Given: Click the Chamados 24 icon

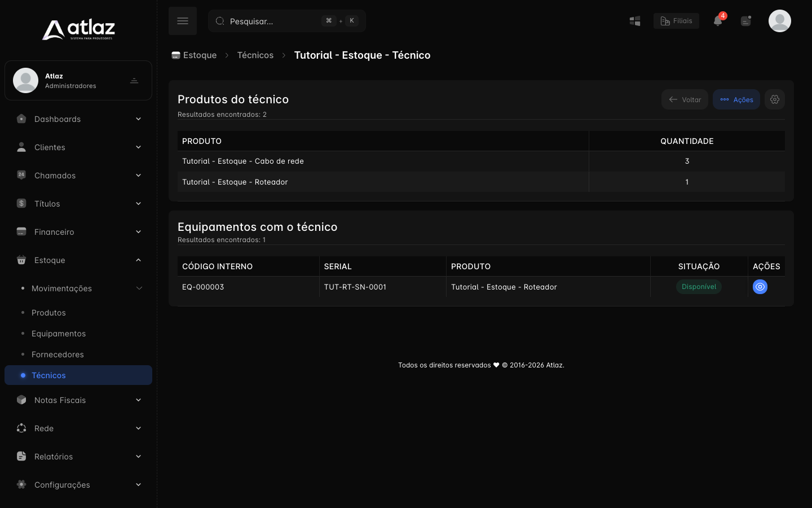Looking at the screenshot, I should pyautogui.click(x=21, y=175).
